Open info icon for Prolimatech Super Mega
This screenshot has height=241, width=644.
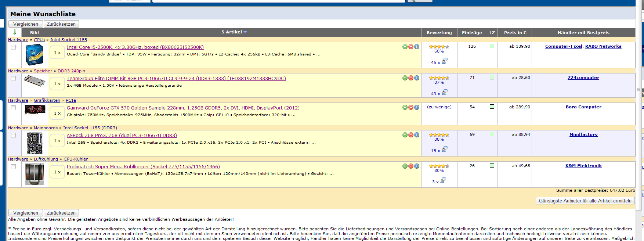pyautogui.click(x=417, y=166)
